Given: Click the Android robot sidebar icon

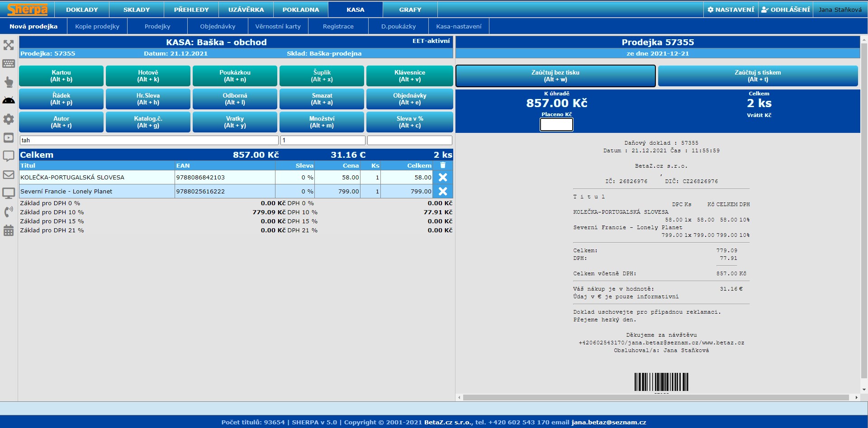Looking at the screenshot, I should (x=9, y=100).
